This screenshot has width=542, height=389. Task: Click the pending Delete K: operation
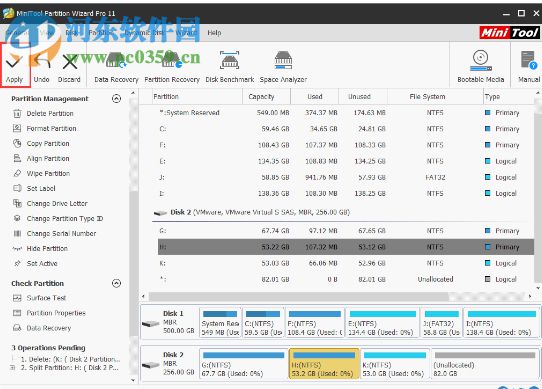click(x=70, y=359)
